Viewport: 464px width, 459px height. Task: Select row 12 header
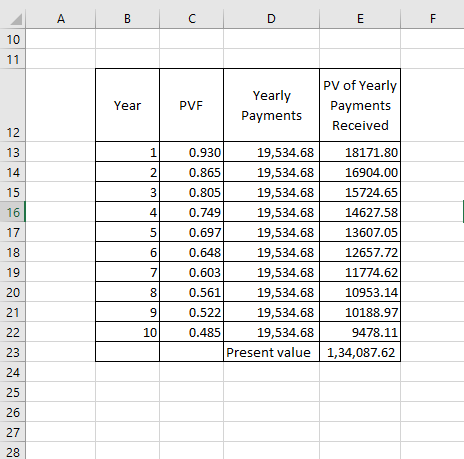pyautogui.click(x=13, y=105)
